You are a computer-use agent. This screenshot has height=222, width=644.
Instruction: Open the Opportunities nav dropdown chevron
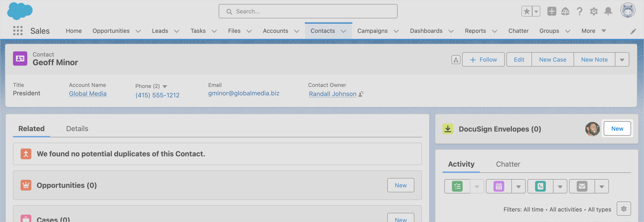click(x=138, y=31)
